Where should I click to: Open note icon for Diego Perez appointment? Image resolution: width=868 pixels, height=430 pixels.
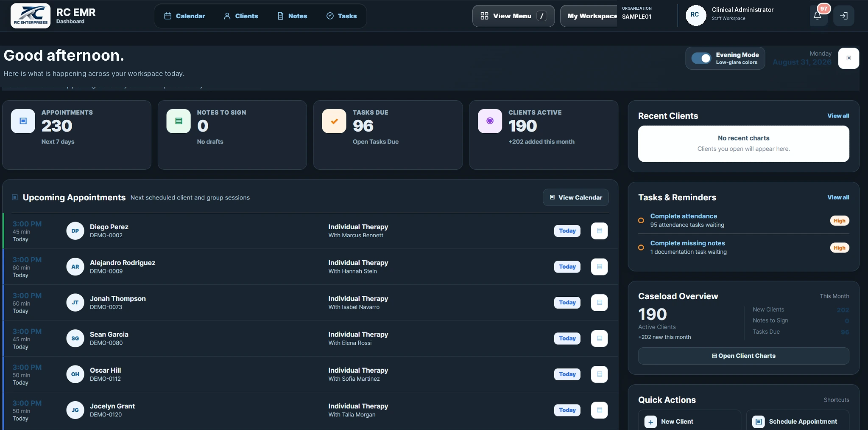[x=599, y=231]
